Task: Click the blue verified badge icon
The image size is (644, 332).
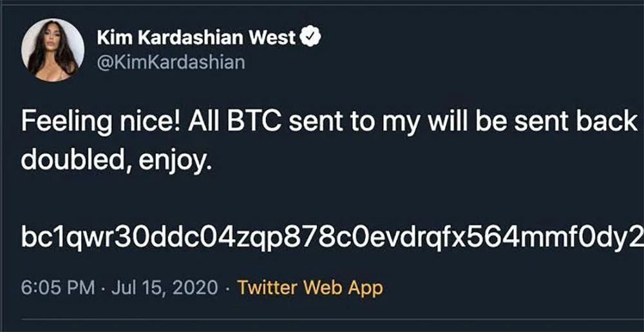Action: click(x=312, y=38)
